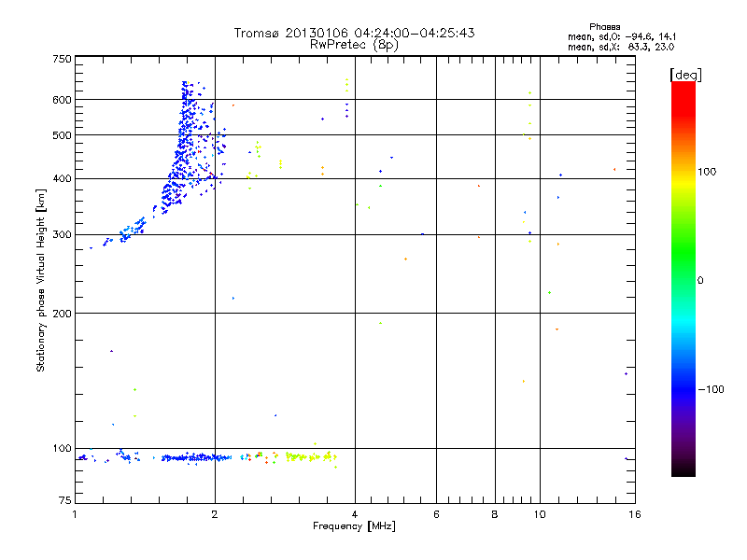Select the 'RwPretec (8p)' subtitle
The width and height of the screenshot is (747, 560).
click(354, 45)
